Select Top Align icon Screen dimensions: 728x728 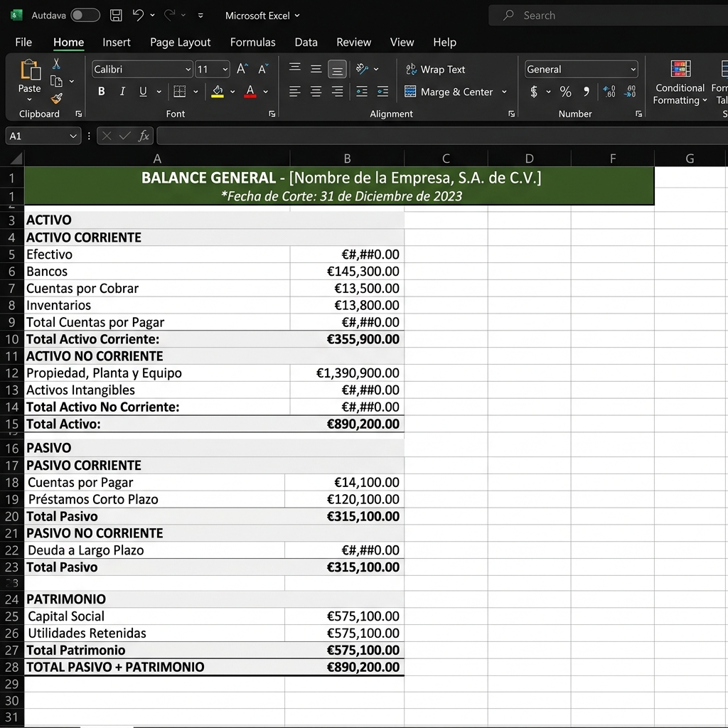pyautogui.click(x=295, y=68)
